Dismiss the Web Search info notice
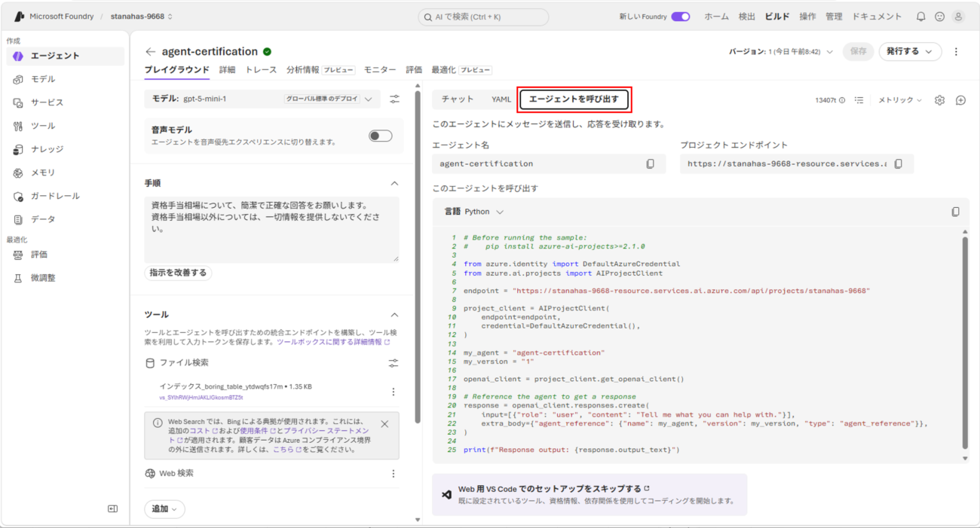 [384, 424]
